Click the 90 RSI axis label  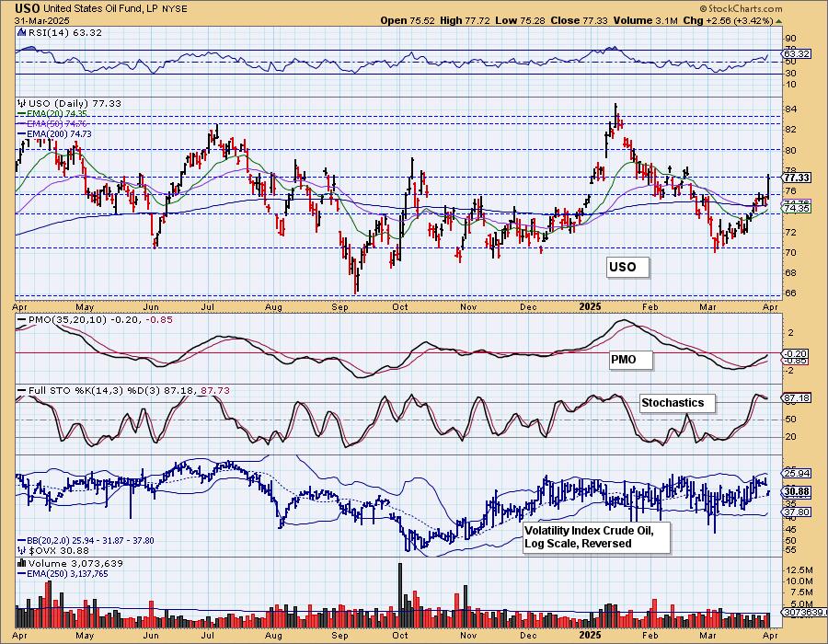pos(791,39)
